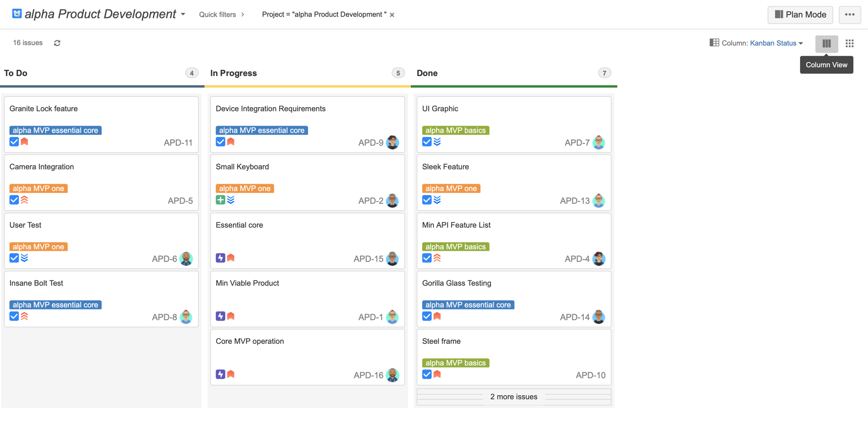Open the board switcher next to alpha Product Development
This screenshot has width=868, height=425.
click(x=183, y=14)
